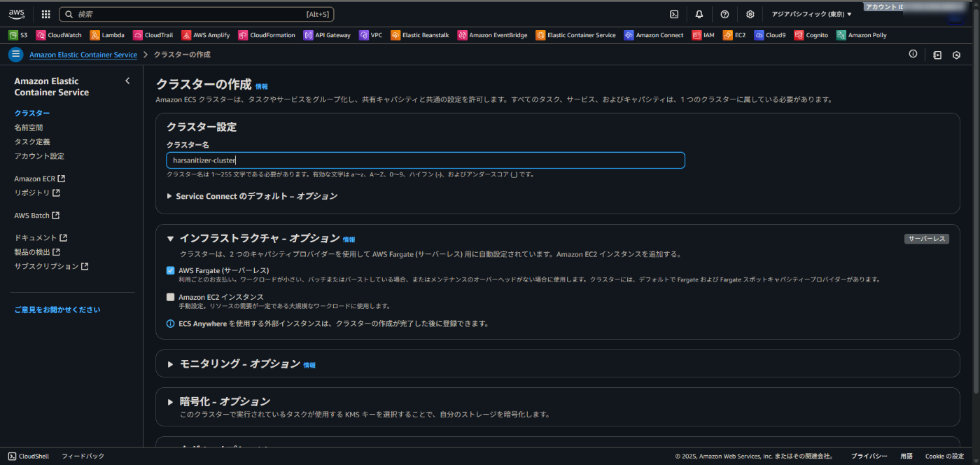Collapse the ECS side navigation arrow
Viewport: 980px width, 465px height.
click(x=127, y=81)
